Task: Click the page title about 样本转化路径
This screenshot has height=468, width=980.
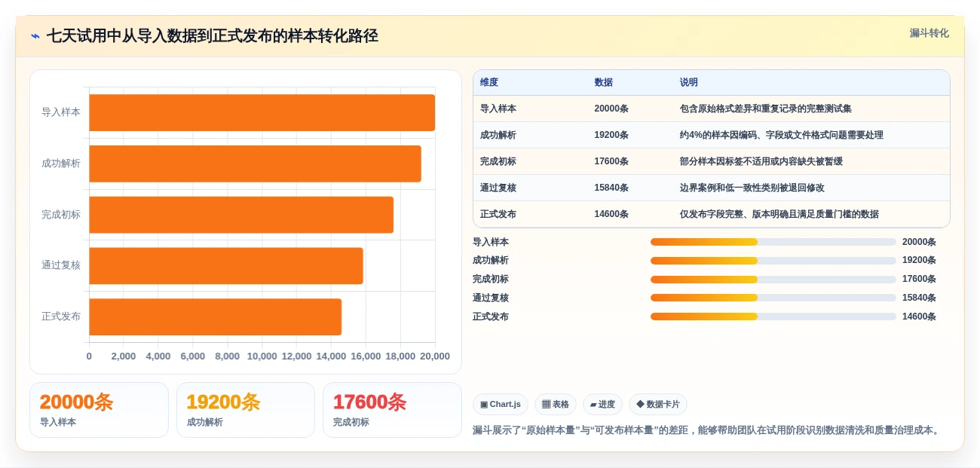Action: coord(213,35)
